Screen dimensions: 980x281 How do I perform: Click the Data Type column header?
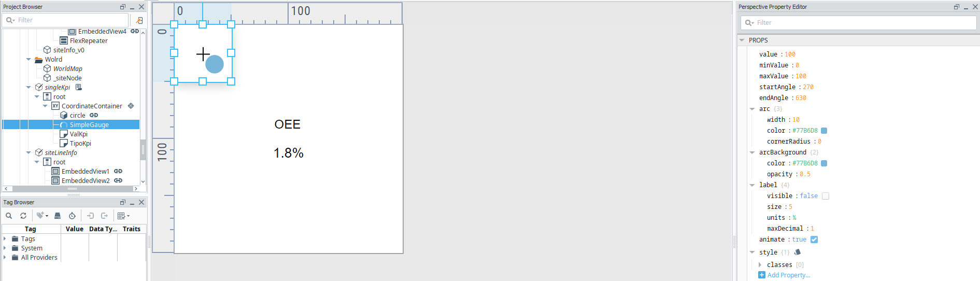coord(103,229)
